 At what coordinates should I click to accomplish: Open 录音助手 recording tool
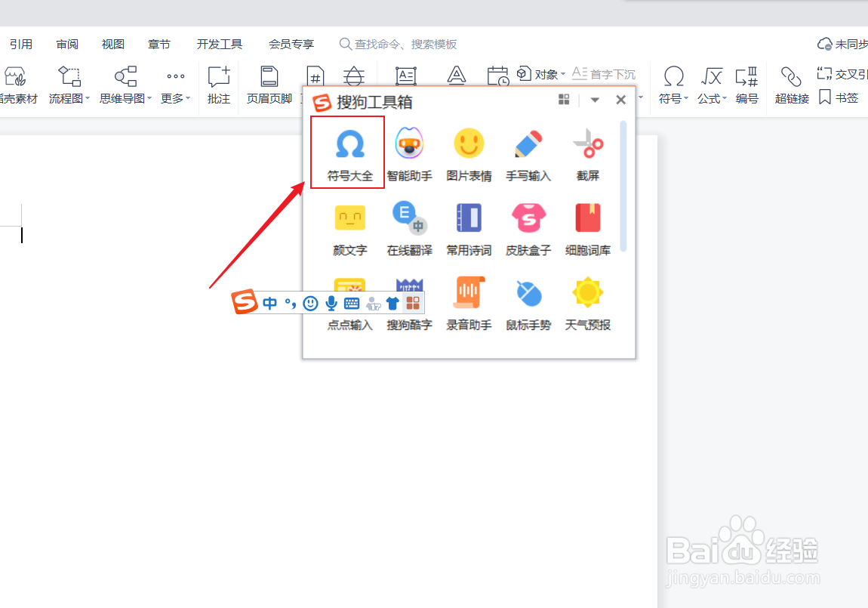coord(469,304)
